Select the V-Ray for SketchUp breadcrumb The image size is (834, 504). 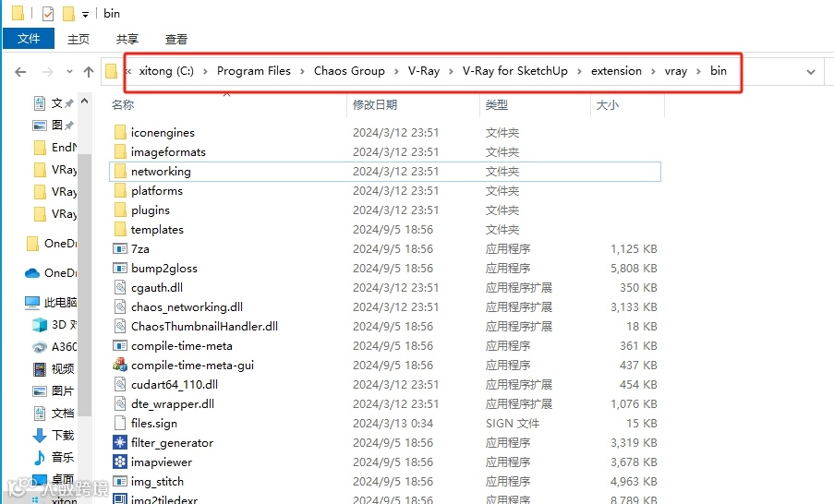[x=514, y=71]
